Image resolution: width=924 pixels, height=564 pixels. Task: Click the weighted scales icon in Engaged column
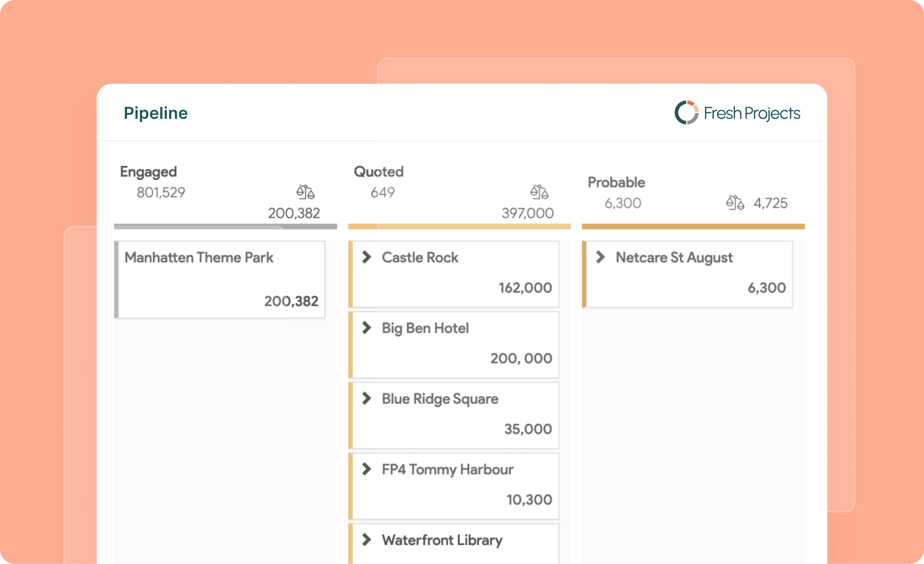click(x=305, y=192)
